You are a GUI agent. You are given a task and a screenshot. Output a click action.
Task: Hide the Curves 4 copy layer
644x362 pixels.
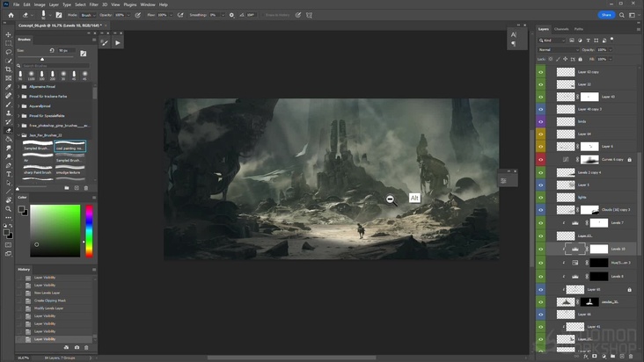pyautogui.click(x=541, y=160)
